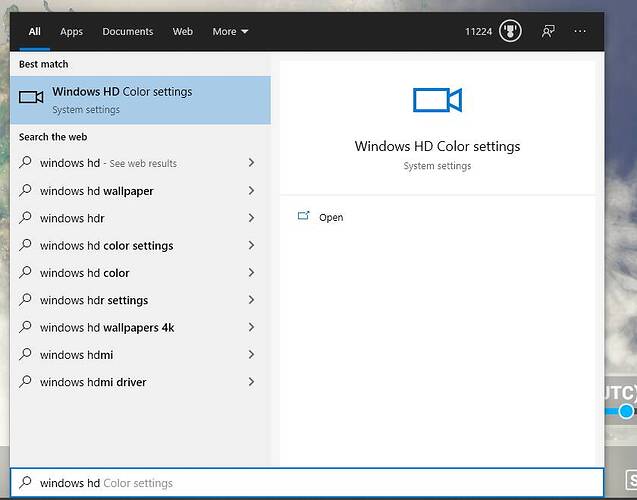The width and height of the screenshot is (637, 500).
Task: Expand arrow for 'windows hdr'
Action: pyautogui.click(x=251, y=218)
